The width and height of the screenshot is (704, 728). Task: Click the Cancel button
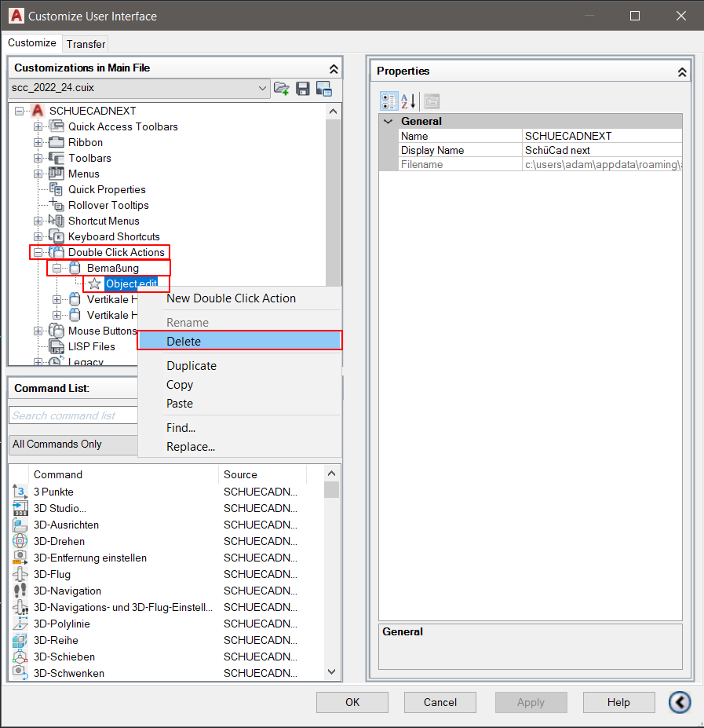point(440,702)
